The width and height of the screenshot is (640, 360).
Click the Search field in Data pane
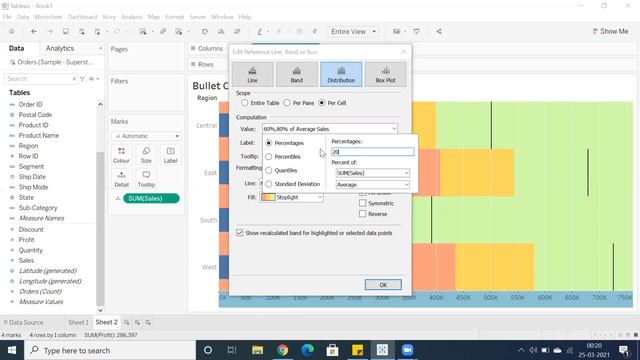click(x=40, y=79)
